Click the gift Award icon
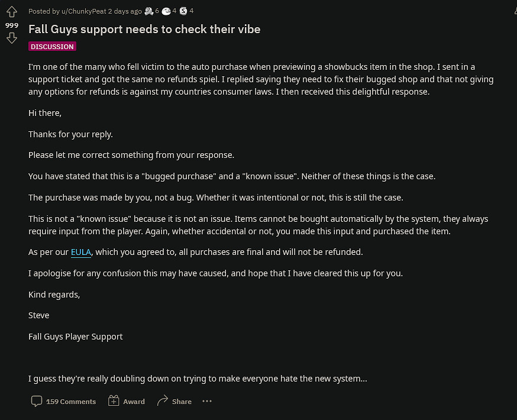The width and height of the screenshot is (517, 420). 114,401
